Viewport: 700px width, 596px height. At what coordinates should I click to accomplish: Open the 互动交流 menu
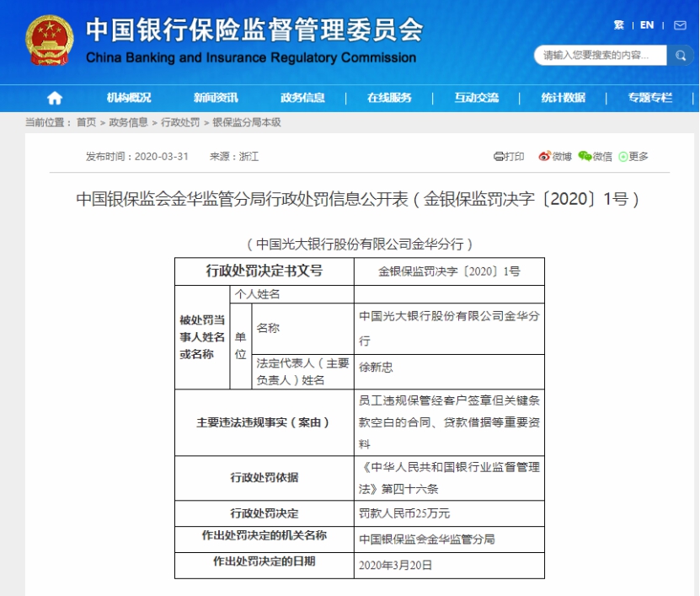coord(476,98)
